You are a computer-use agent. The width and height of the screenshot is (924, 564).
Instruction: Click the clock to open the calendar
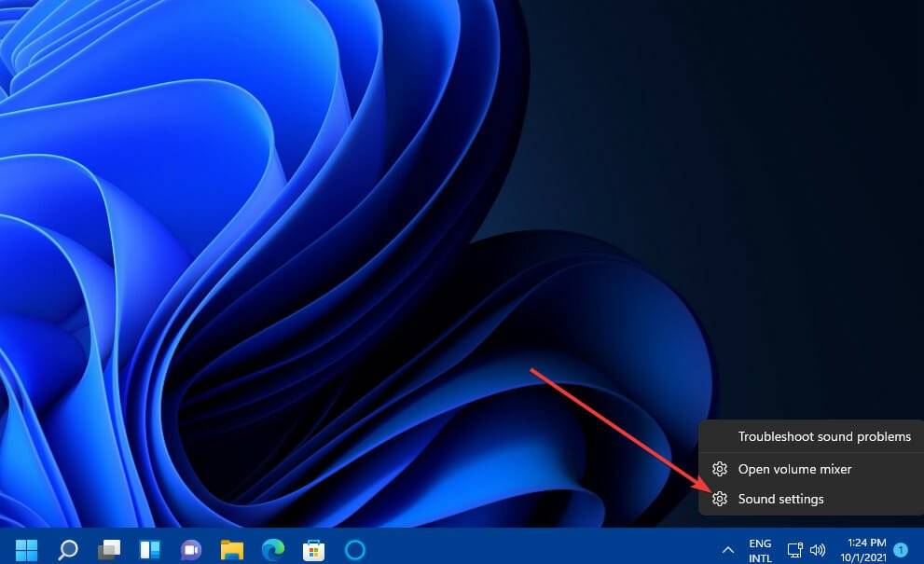coord(862,548)
